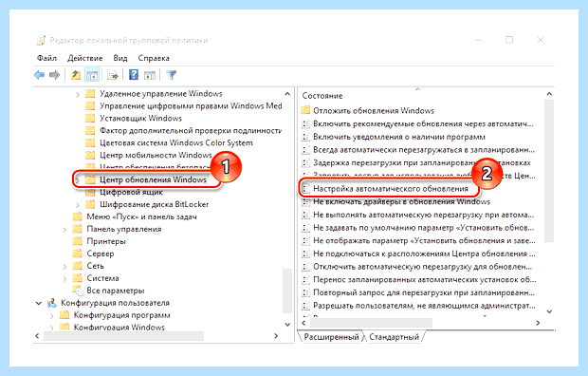Screen dimensions: 588x376
Task: Select Не выполнять автоматическую перезагрузку policy
Action: click(423, 215)
